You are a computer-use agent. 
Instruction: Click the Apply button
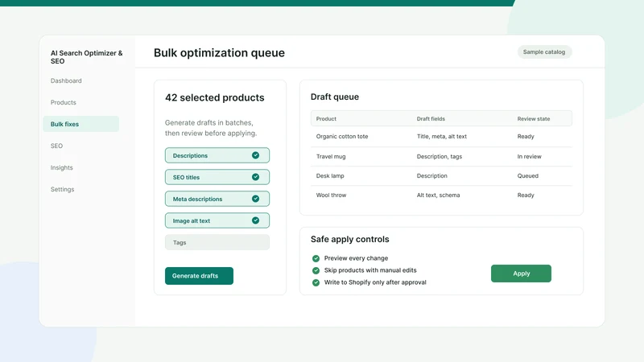click(x=521, y=274)
